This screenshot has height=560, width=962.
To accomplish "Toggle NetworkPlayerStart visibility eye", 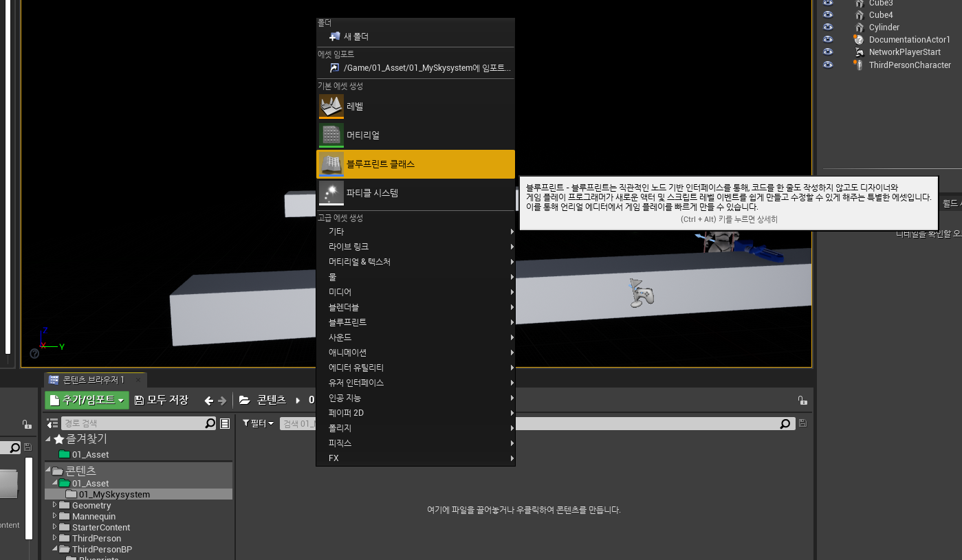I will pyautogui.click(x=828, y=52).
